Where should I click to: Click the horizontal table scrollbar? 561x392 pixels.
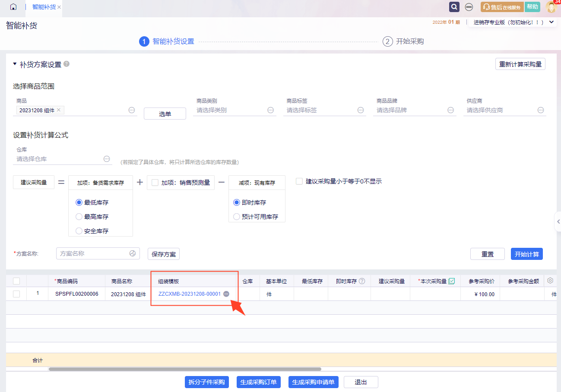(x=185, y=369)
